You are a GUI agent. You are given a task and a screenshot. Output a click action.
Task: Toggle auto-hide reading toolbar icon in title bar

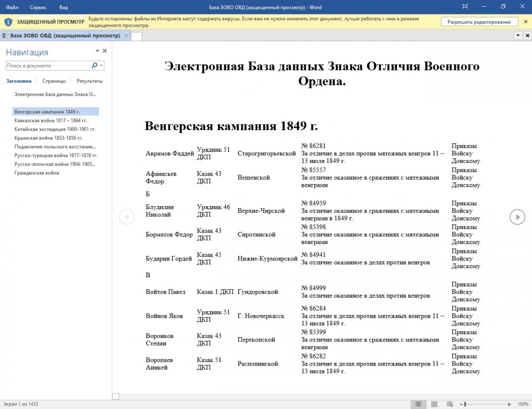pos(465,7)
